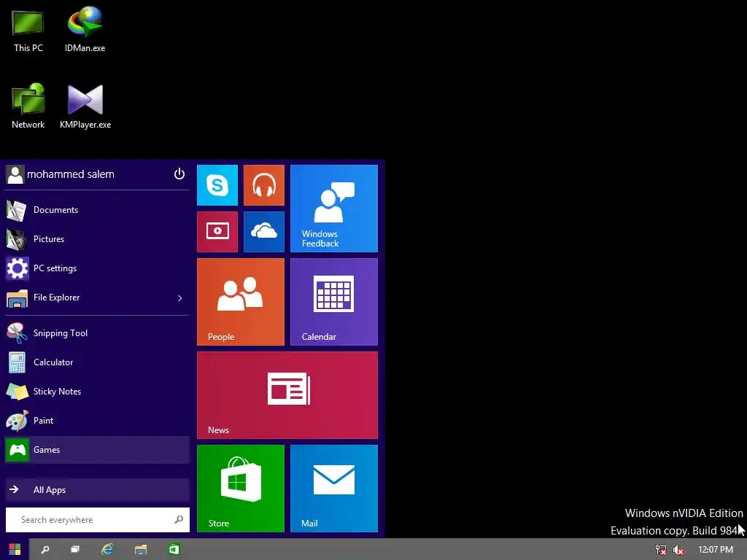The height and width of the screenshot is (560, 747).
Task: Select the This PC desktop icon
Action: pyautogui.click(x=28, y=31)
